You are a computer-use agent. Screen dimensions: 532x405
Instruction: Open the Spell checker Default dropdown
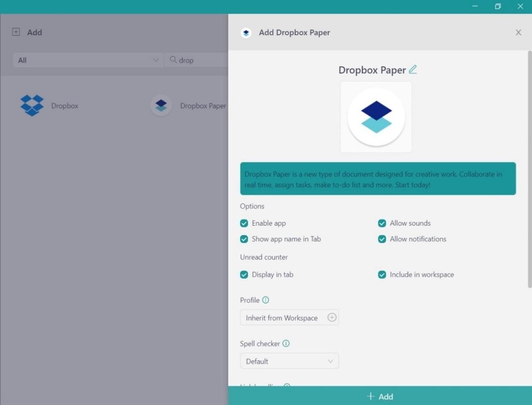tap(289, 361)
